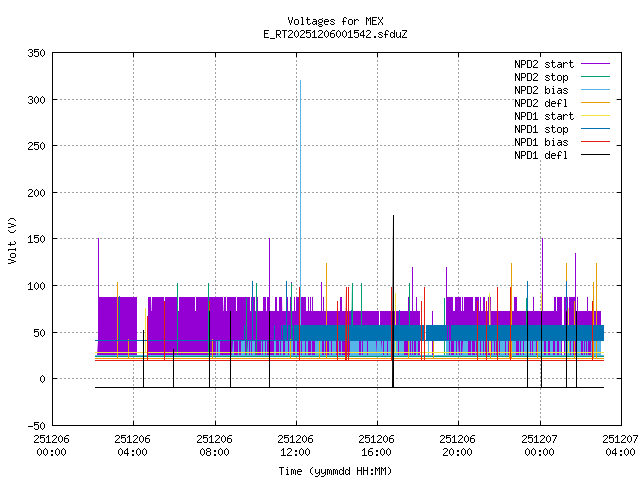This screenshot has height=480, width=640.
Task: Select the NPD1 stop legend entry
Action: [x=542, y=129]
